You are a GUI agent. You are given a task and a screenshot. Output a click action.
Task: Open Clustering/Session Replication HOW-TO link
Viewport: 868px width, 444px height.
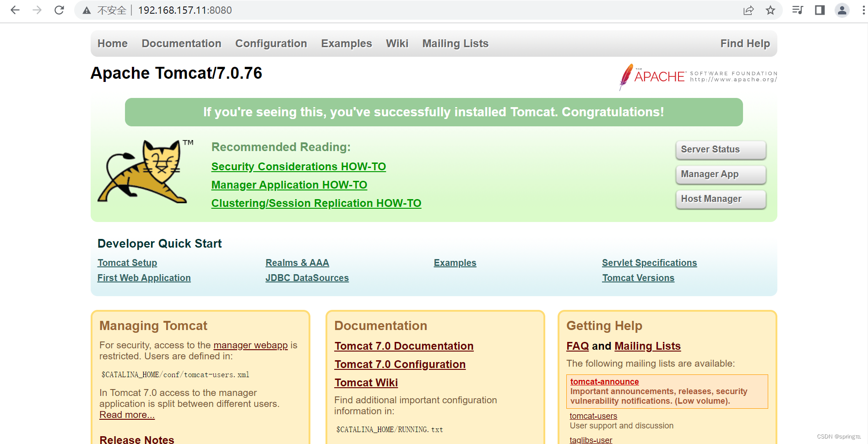coord(316,203)
